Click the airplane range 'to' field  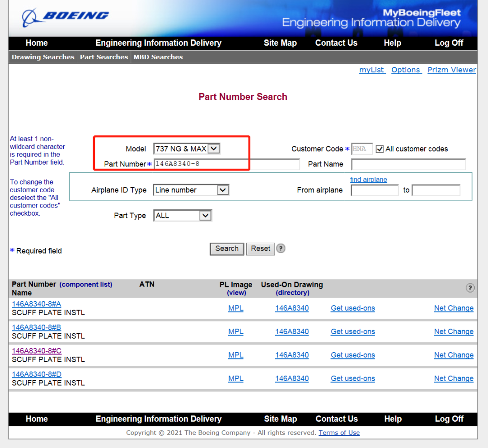(x=436, y=190)
